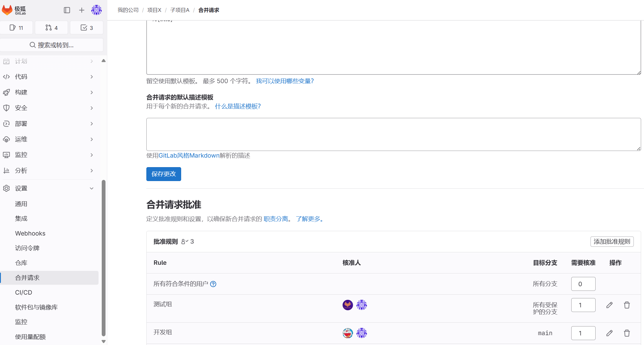Toggle the sidebar panel icon
This screenshot has height=345, width=644.
point(67,10)
